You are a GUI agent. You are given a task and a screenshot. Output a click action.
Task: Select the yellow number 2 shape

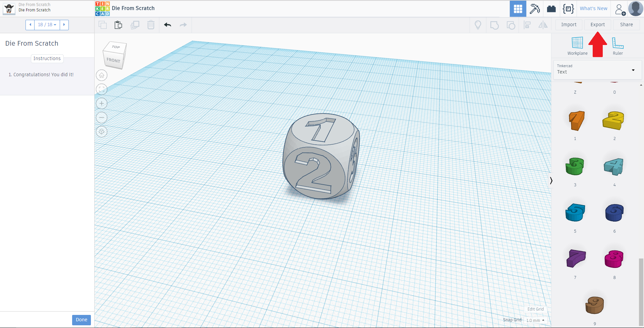point(613,121)
